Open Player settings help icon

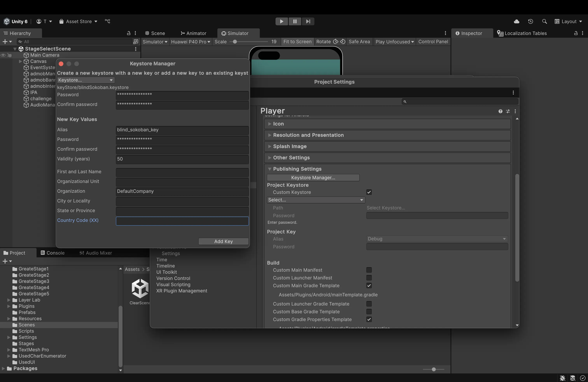click(x=500, y=111)
